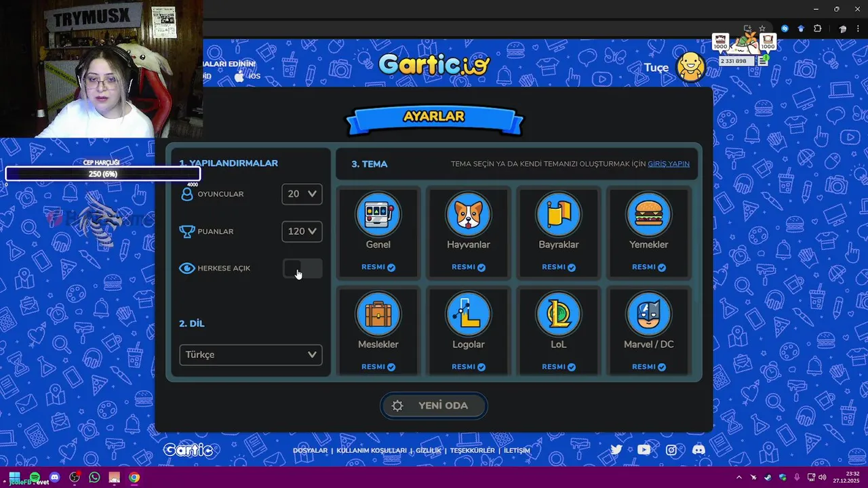Viewport: 868px width, 488px height.
Task: Click the Ayarlar banner title
Action: pyautogui.click(x=434, y=117)
